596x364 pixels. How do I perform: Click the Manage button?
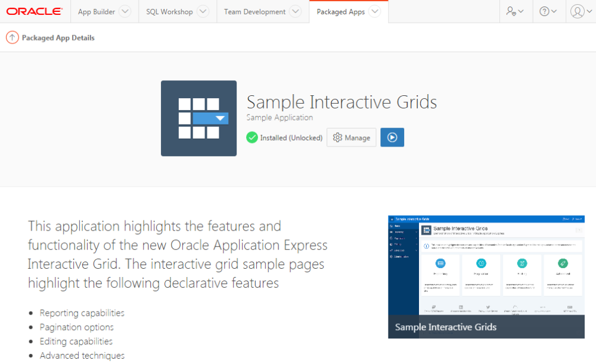click(x=351, y=137)
